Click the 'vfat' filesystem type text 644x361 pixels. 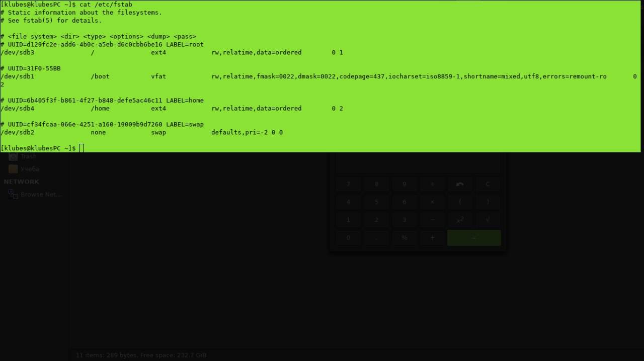pyautogui.click(x=158, y=76)
